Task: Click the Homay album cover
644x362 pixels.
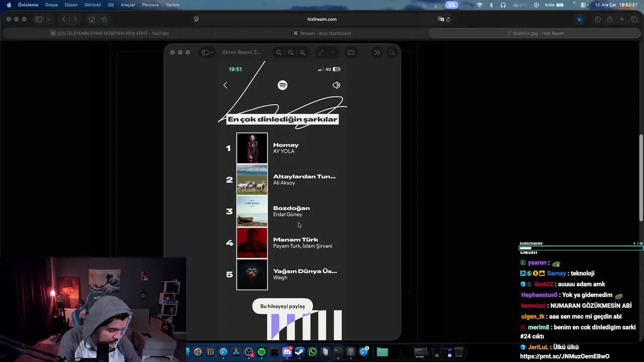Action: 252,148
